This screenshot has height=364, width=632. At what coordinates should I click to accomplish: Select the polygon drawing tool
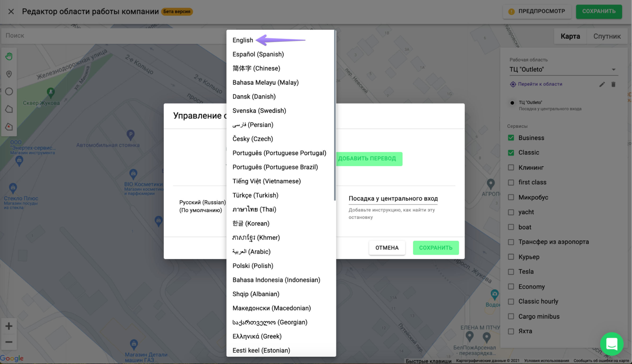click(9, 109)
